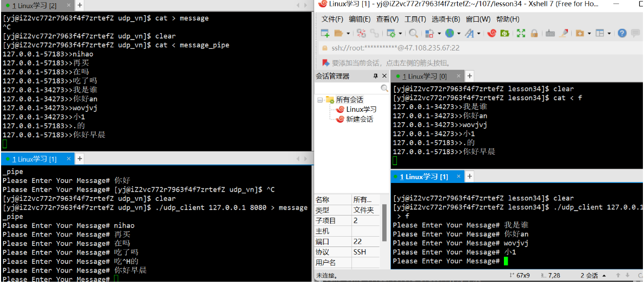Click the New Session toolbar icon
Screen dimensions: 644x291
[x=325, y=33]
